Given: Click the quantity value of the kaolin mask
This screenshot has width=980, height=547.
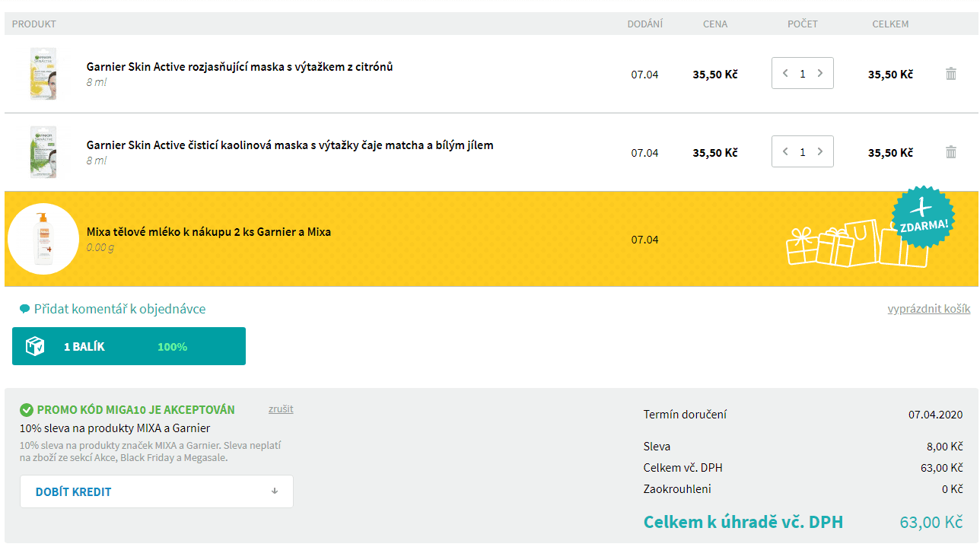Looking at the screenshot, I should pyautogui.click(x=803, y=152).
